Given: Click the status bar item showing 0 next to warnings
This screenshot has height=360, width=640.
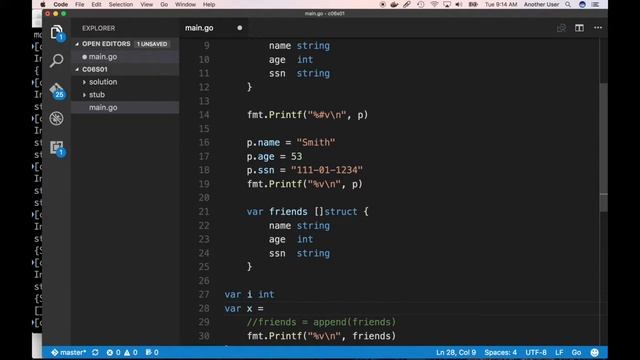Looking at the screenshot, I should pos(152,352).
